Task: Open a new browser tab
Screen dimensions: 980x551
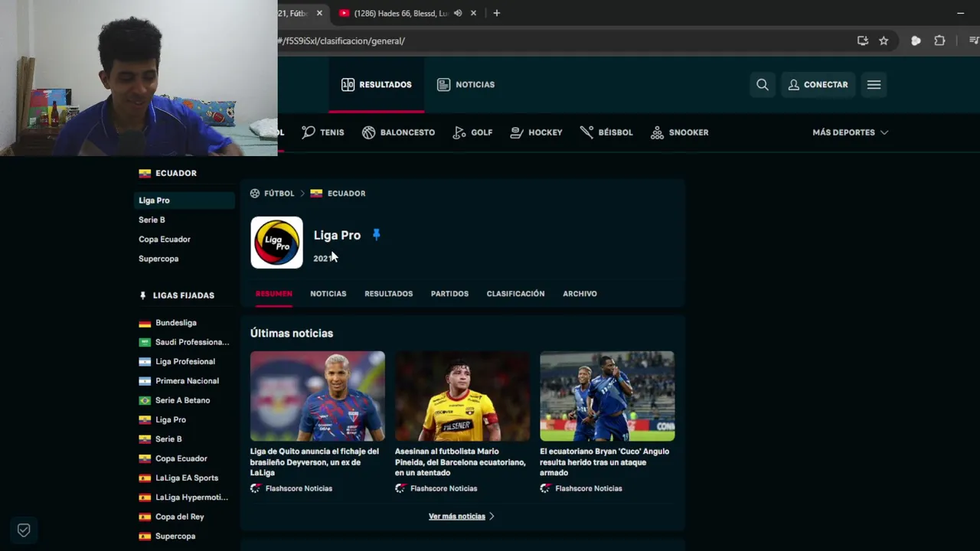Action: (x=496, y=13)
